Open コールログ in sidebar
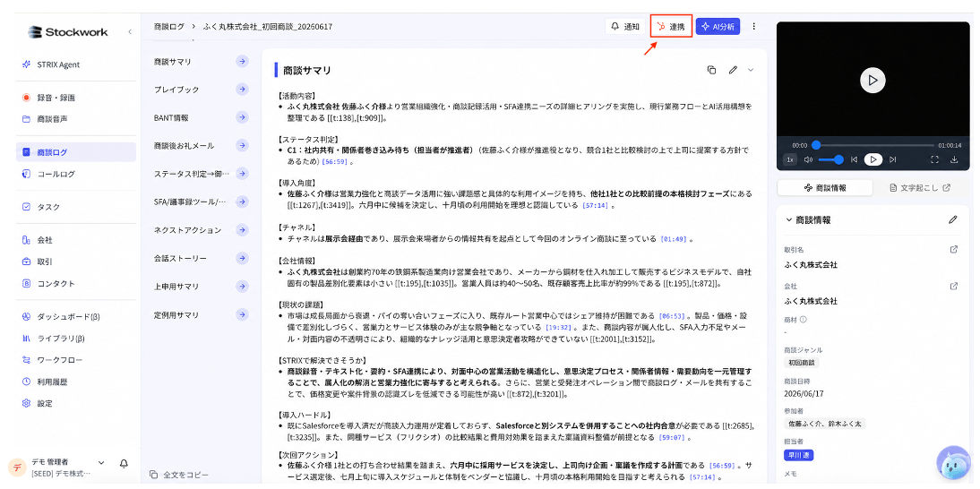Screen dimensions: 980x489 coord(75,174)
